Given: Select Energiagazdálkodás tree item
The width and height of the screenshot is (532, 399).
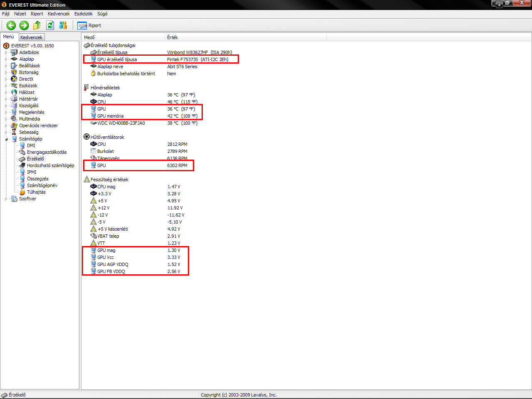Looking at the screenshot, I should coord(47,152).
